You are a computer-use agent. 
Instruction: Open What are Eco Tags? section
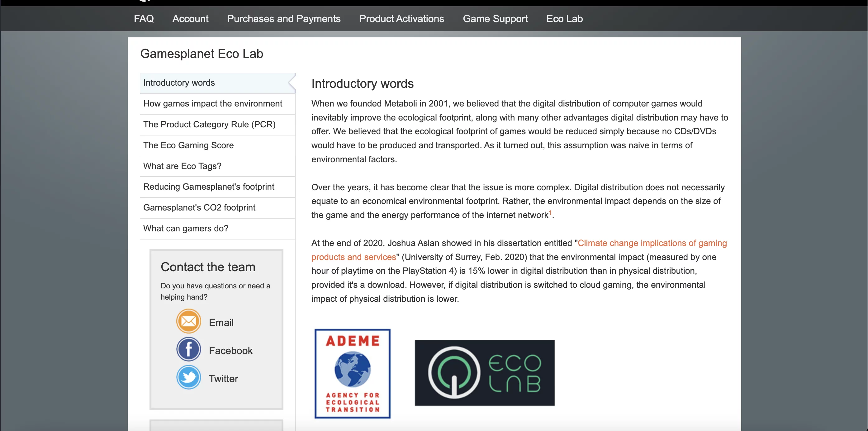tap(182, 166)
